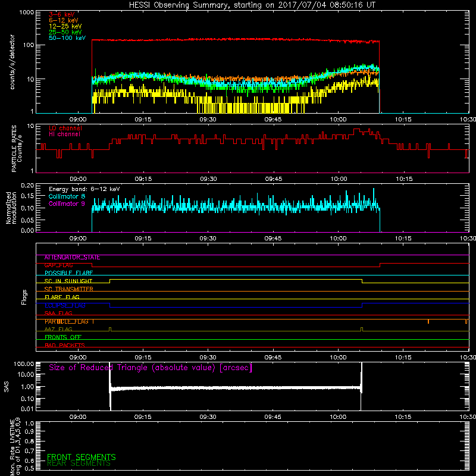This screenshot has width=476, height=476.
Task: Click the 'SC_IN_SUNLIGHT' flag label
Action: coord(68,281)
